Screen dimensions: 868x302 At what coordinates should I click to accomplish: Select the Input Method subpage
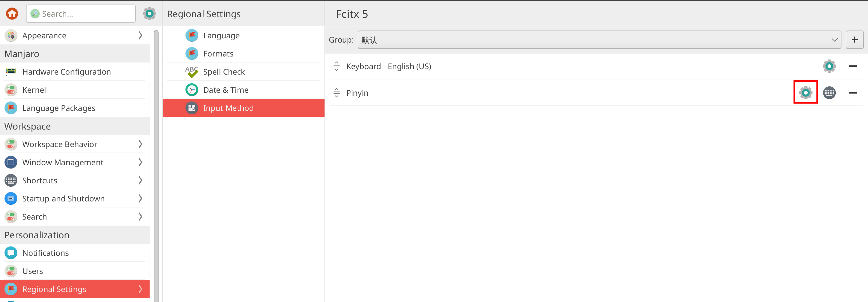point(244,108)
